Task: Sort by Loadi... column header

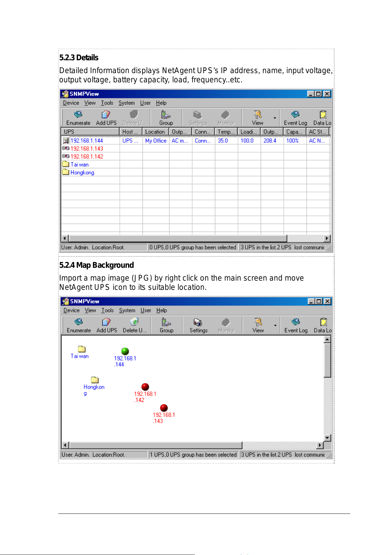Action: click(x=249, y=132)
